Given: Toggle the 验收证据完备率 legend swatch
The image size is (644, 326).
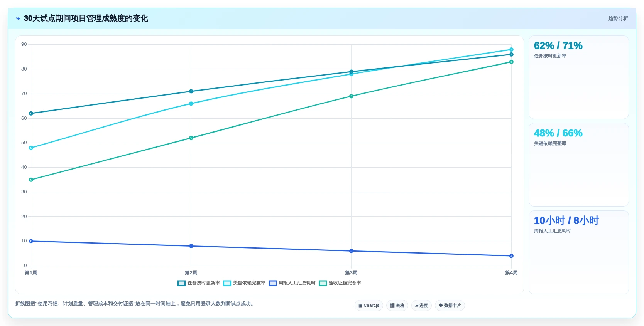Looking at the screenshot, I should click(323, 283).
